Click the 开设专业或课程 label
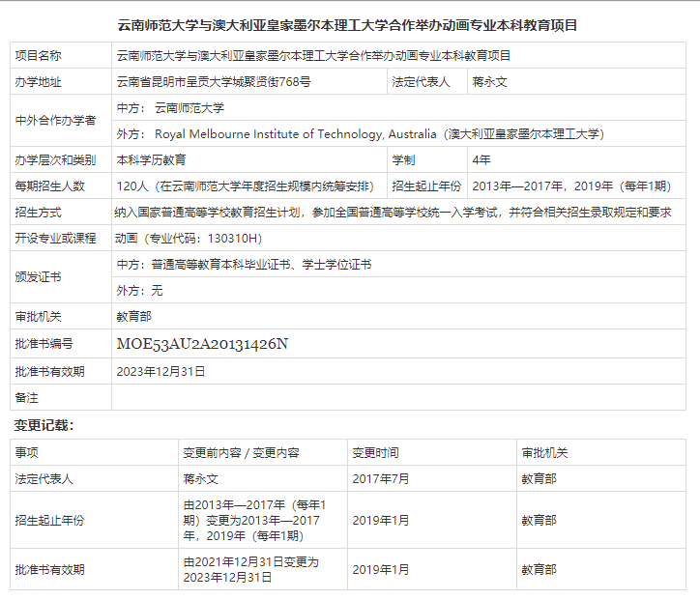The height and width of the screenshot is (600, 700). coord(55,239)
